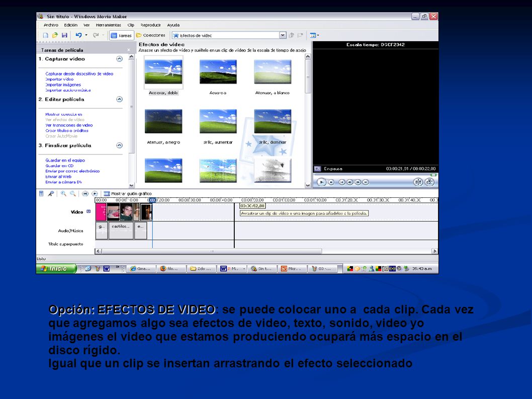
Task: Click the timeline scroll right arrow
Action: coord(434,251)
